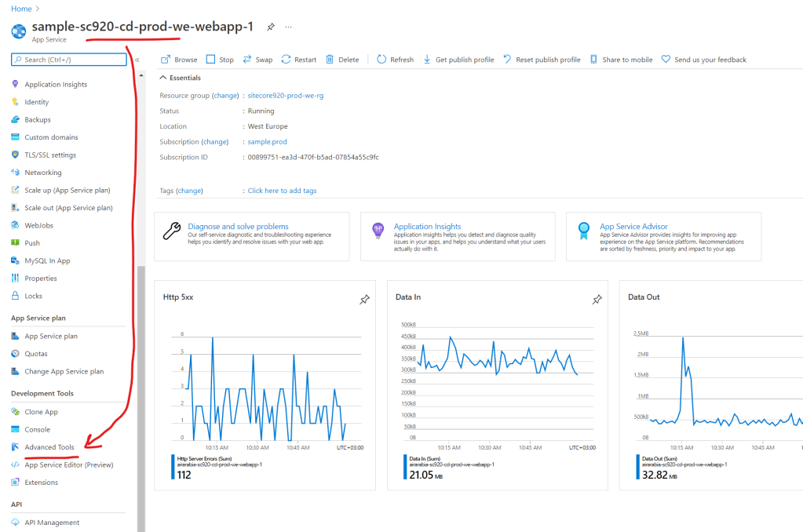Collapse the left sidebar menu
This screenshot has height=532, width=803.
tap(137, 60)
